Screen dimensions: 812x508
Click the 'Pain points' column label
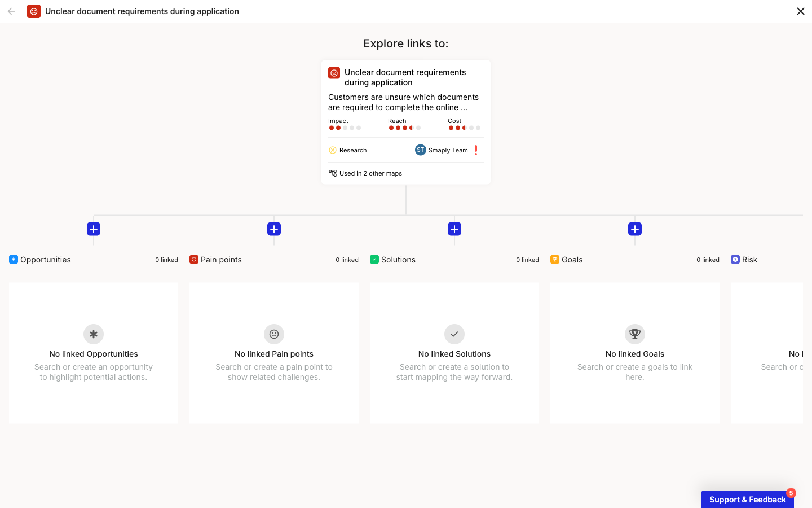point(221,260)
